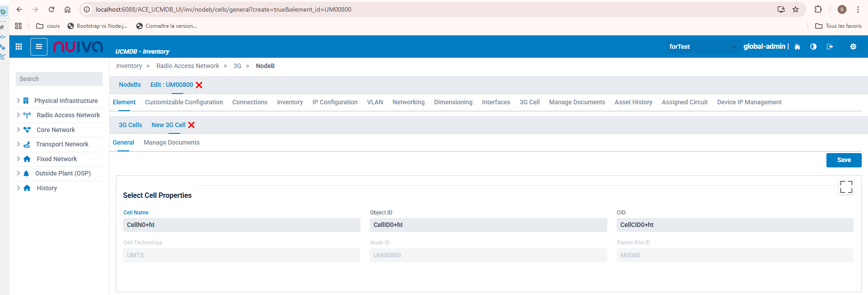Save the new 3G cell
Image resolution: width=868 pixels, height=295 pixels.
coord(843,160)
